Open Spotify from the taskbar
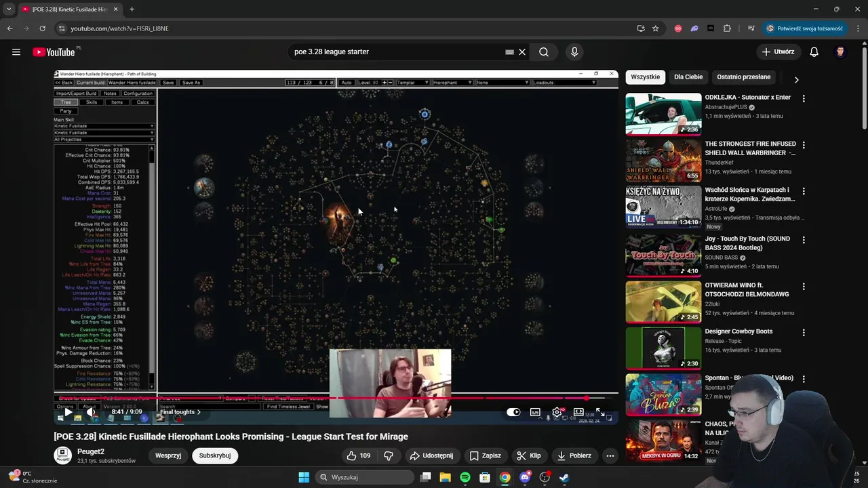868x488 pixels. [465, 477]
